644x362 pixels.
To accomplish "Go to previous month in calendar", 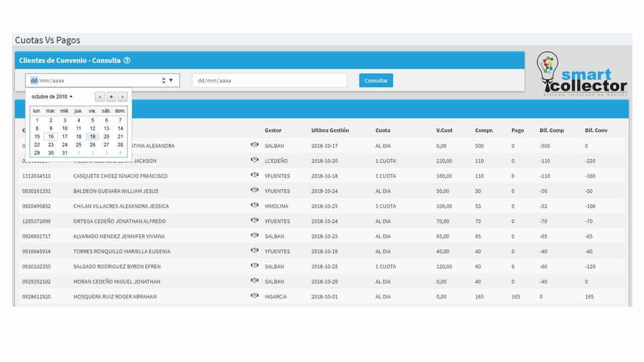I will 100,97.
